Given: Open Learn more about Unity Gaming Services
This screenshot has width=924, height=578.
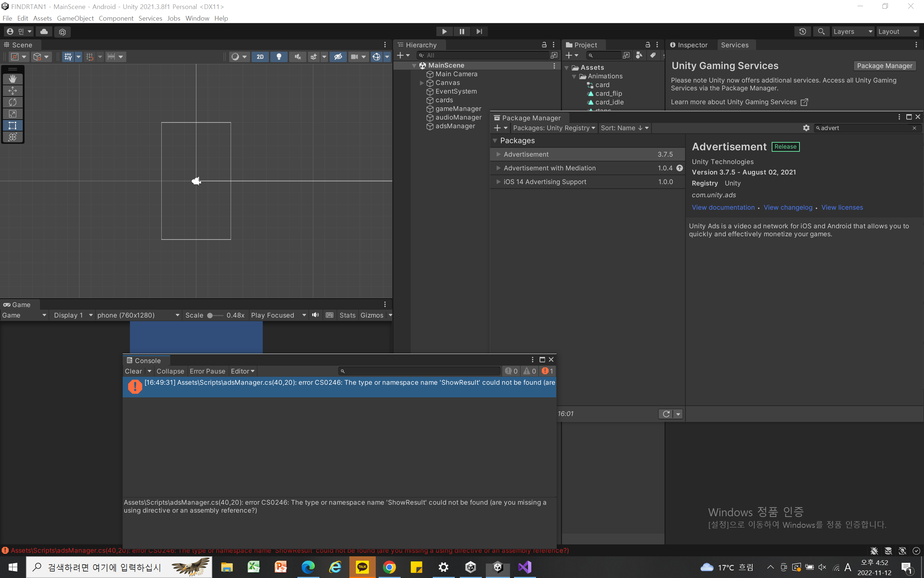Looking at the screenshot, I should (x=739, y=102).
